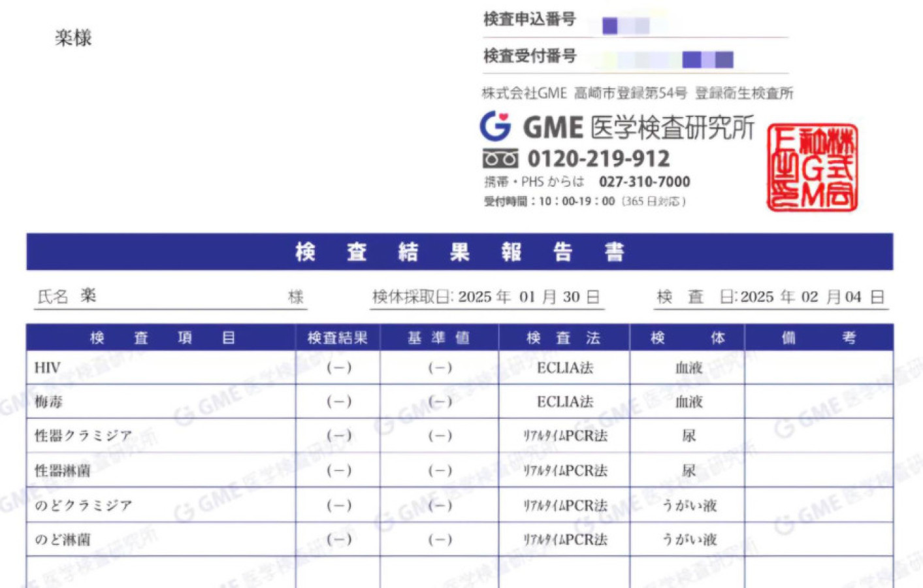
Task: Click the GME logo mark beside 医学検査研究所
Action: click(495, 126)
